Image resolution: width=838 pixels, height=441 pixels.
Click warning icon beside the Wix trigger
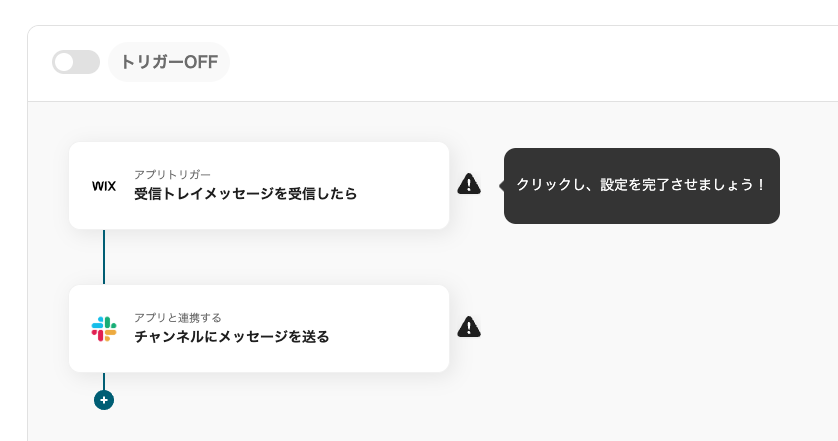pyautogui.click(x=469, y=184)
